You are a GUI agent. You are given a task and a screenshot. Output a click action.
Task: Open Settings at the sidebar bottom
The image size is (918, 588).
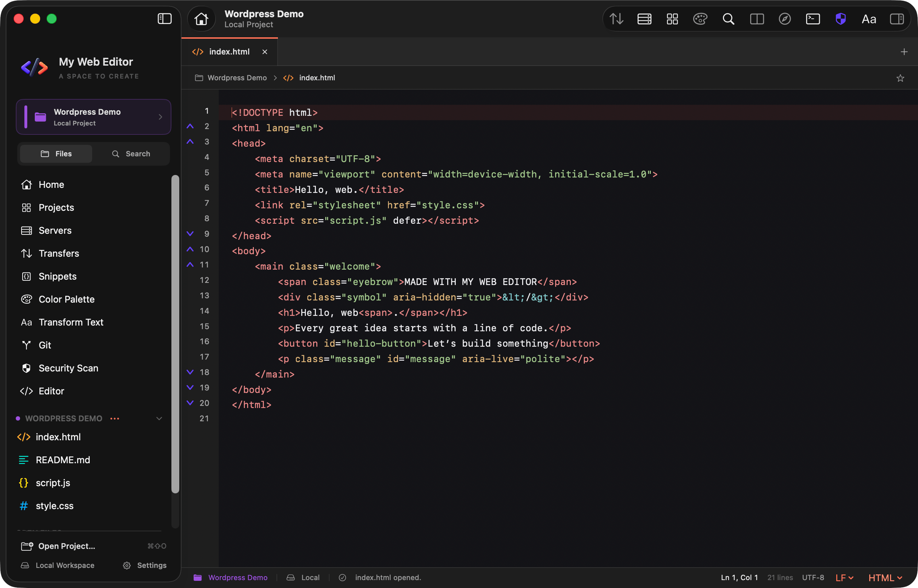145,565
